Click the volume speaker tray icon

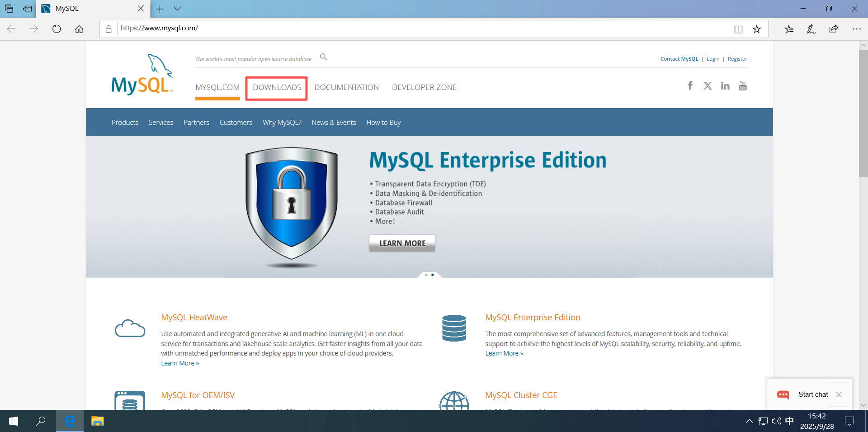pyautogui.click(x=776, y=421)
